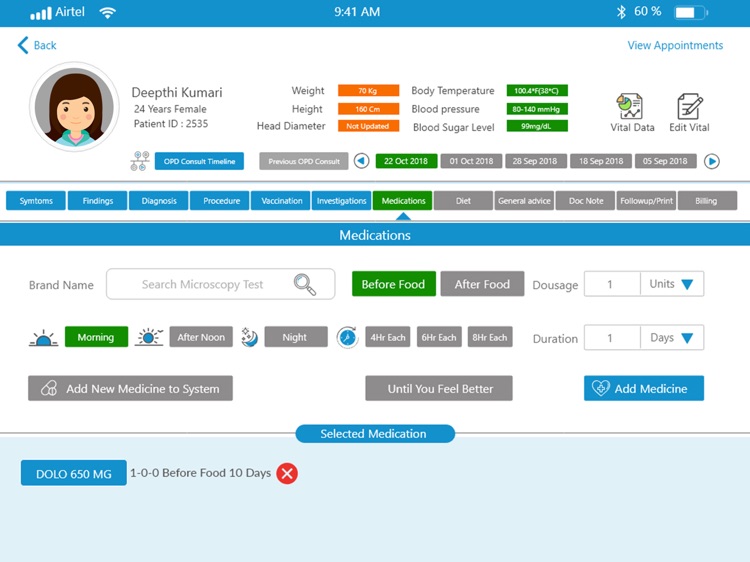Click the orange 70 Kg weight badge
The width and height of the screenshot is (750, 562).
tap(368, 90)
